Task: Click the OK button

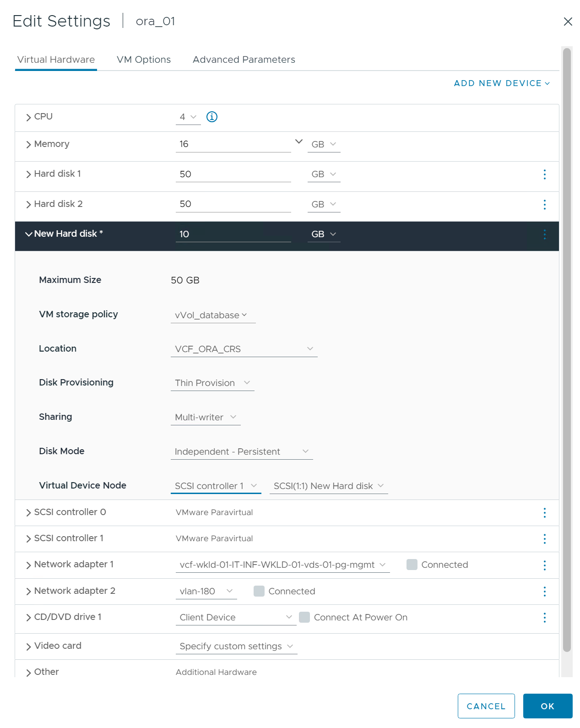Action: [547, 706]
